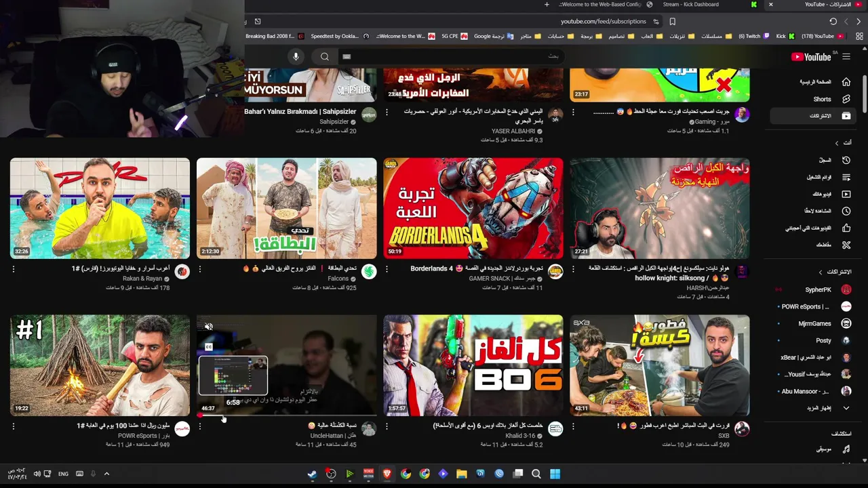
Task: Click the browser back arrow
Action: click(x=859, y=22)
